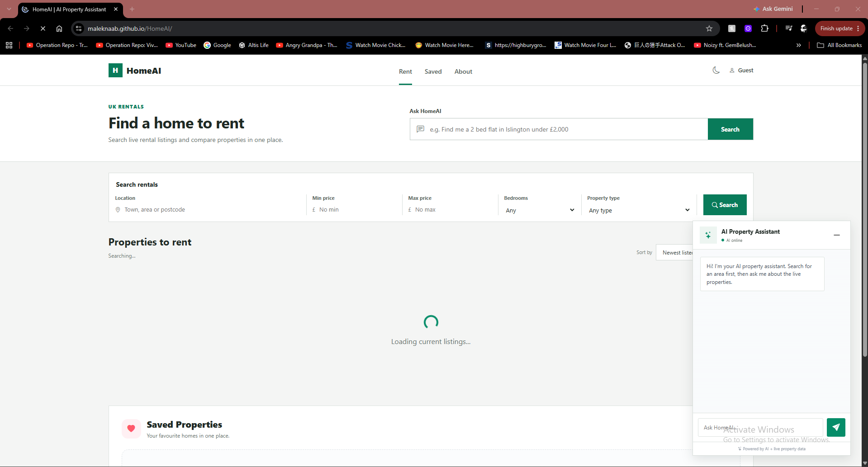The width and height of the screenshot is (868, 467).
Task: Open the tab search dropdown arrow
Action: [x=9, y=9]
